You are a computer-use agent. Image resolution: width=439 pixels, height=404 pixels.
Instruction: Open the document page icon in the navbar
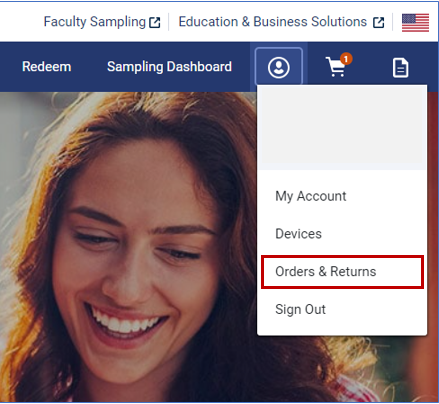click(400, 68)
